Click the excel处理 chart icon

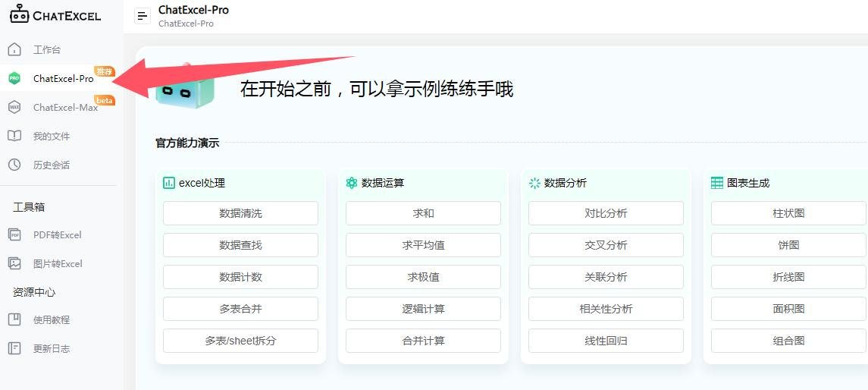[169, 183]
